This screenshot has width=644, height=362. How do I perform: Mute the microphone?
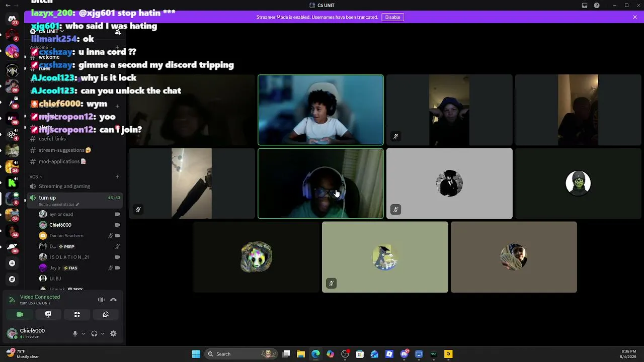[75, 333]
